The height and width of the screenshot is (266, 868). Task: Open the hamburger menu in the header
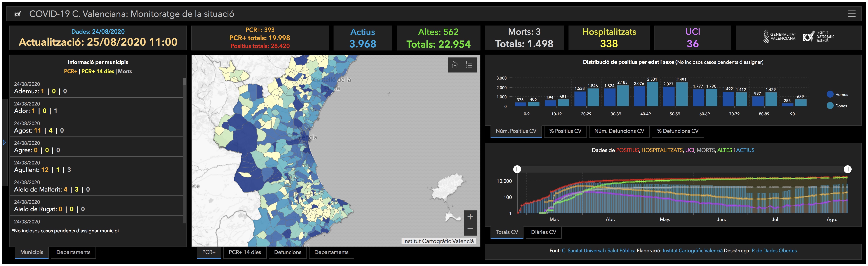(x=851, y=13)
